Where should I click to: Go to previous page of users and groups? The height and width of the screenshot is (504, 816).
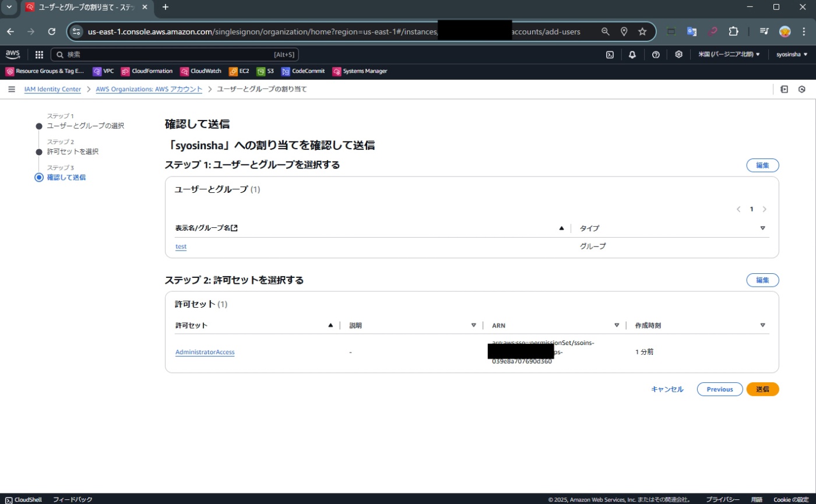point(738,209)
